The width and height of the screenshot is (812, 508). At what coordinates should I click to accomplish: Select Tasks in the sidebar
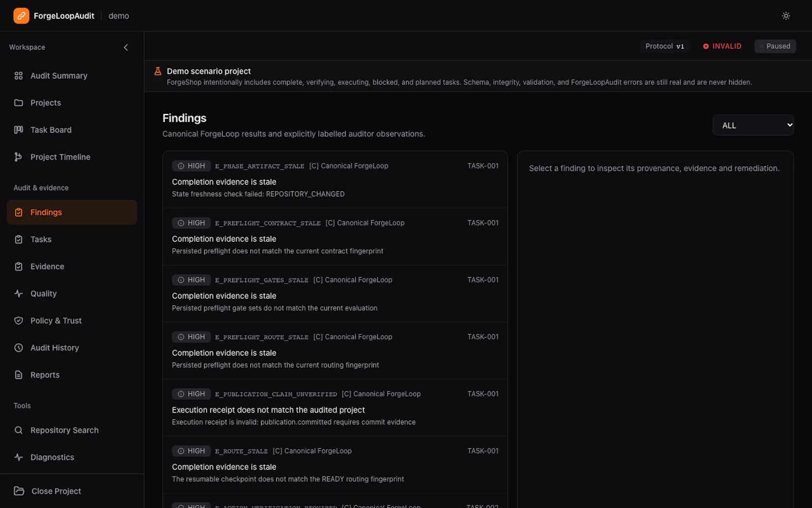pos(72,239)
